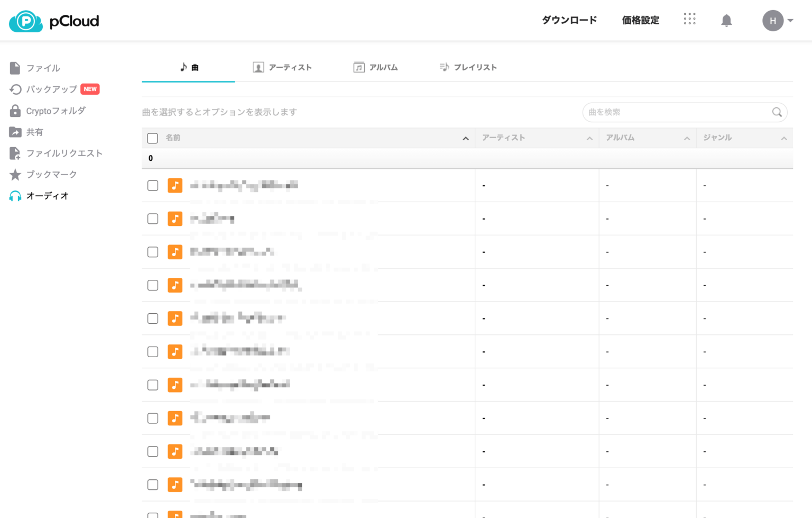The image size is (812, 518).
Task: Select the ファイル icon in the sidebar
Action: point(15,68)
